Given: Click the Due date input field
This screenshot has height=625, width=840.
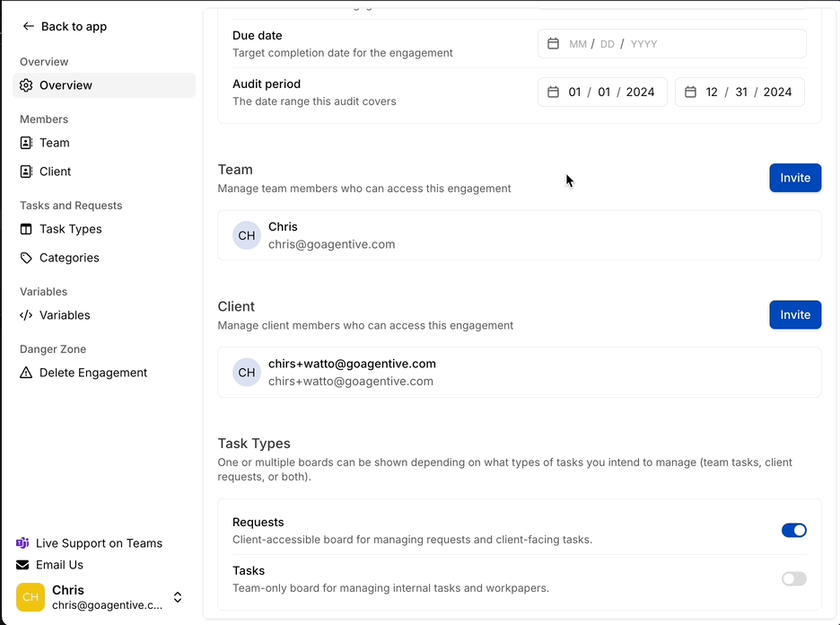Looking at the screenshot, I should click(682, 44).
